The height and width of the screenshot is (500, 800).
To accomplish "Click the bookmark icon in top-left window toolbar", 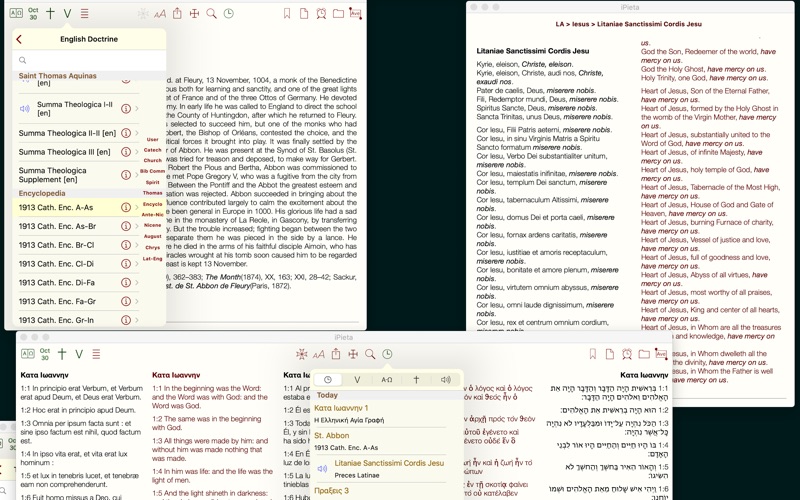I will click(x=287, y=14).
